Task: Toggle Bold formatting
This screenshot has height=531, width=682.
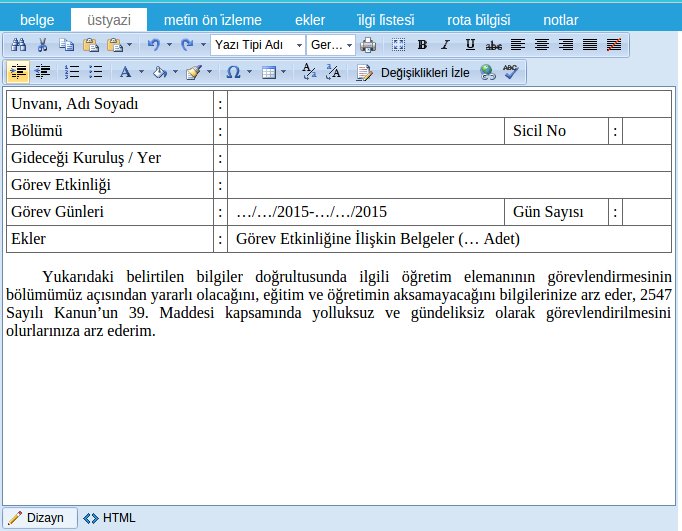Action: pos(422,44)
